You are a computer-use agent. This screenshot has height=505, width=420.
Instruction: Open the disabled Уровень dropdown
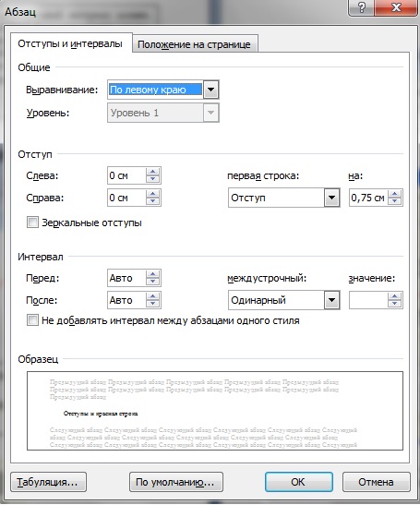pos(211,113)
